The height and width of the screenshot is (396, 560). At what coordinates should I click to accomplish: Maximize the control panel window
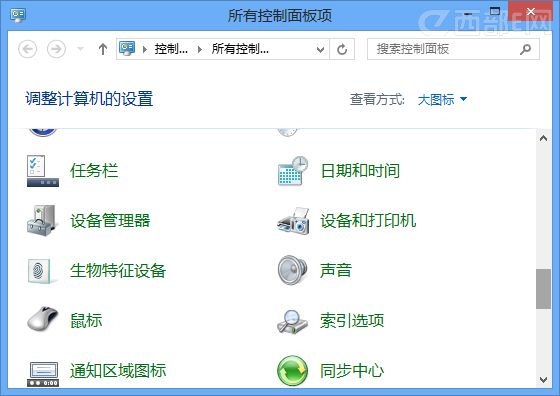coord(495,12)
